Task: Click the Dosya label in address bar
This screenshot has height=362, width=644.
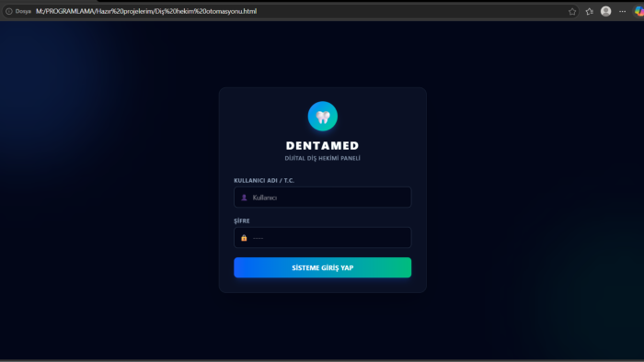Action: click(23, 11)
